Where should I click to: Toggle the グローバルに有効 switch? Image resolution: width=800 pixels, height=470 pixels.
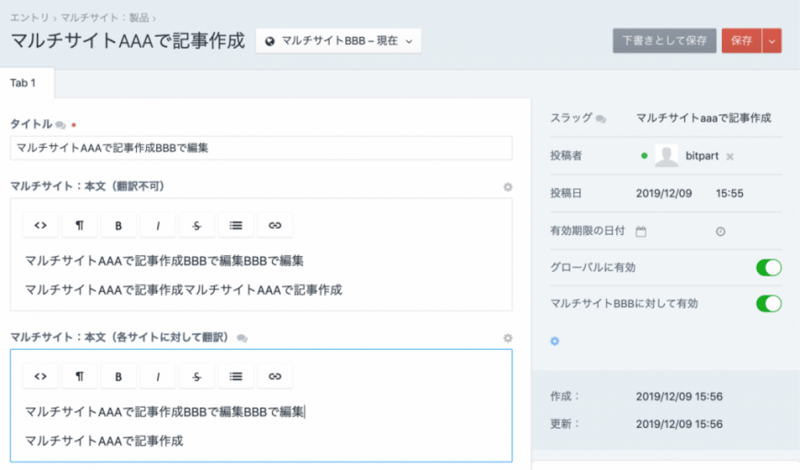tap(768, 267)
